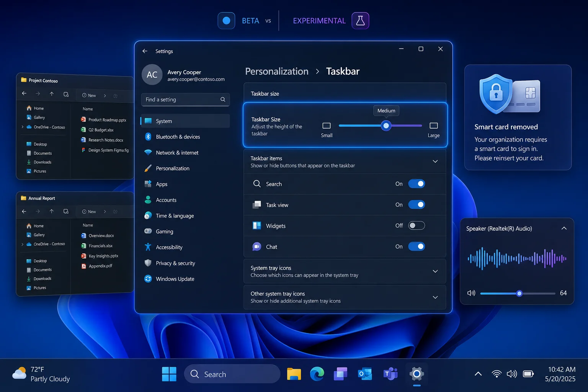The image size is (588, 392).
Task: Open chevron beside New in Annual Report
Action: pyautogui.click(x=105, y=212)
